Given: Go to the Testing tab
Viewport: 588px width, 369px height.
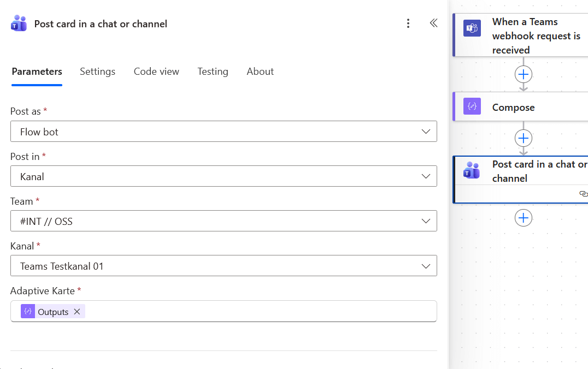Looking at the screenshot, I should point(213,72).
